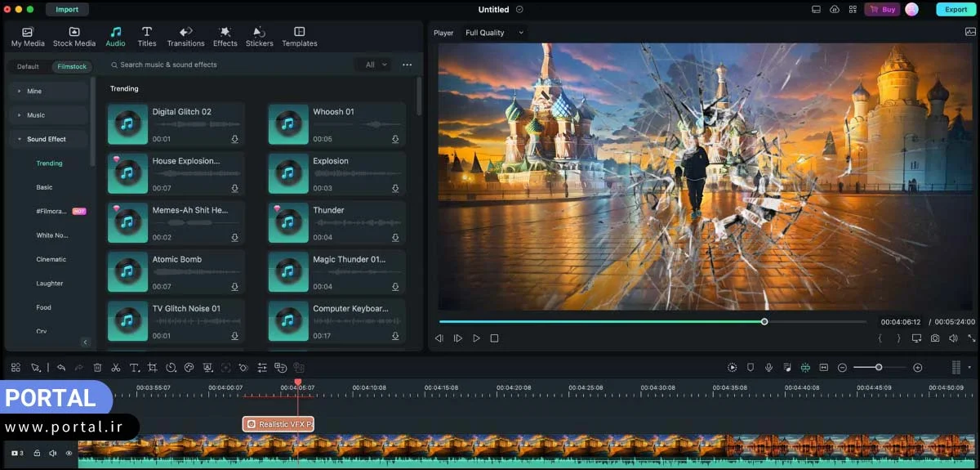Open the Full Quality dropdown
Viewport: 980px width, 470px height.
494,33
